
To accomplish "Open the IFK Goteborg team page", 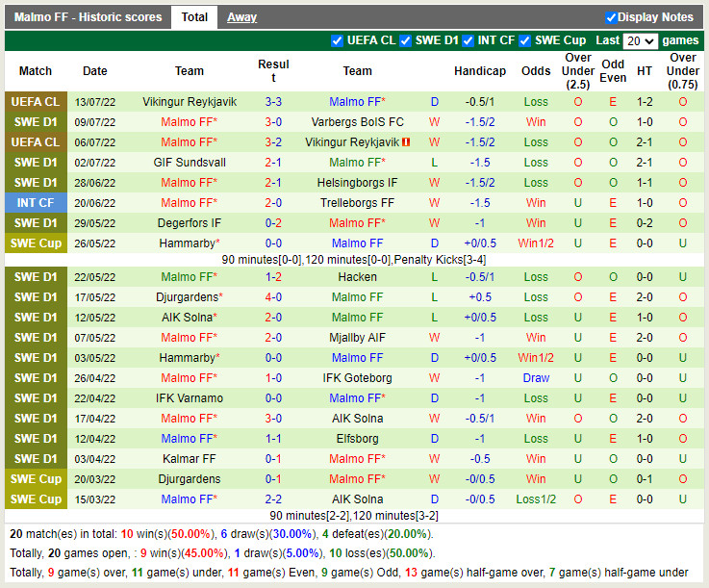I will click(x=357, y=378).
